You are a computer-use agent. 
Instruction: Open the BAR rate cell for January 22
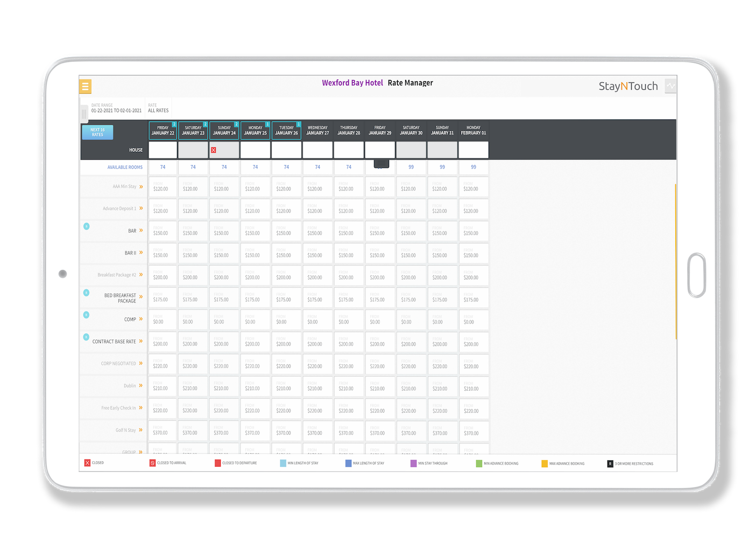(162, 231)
